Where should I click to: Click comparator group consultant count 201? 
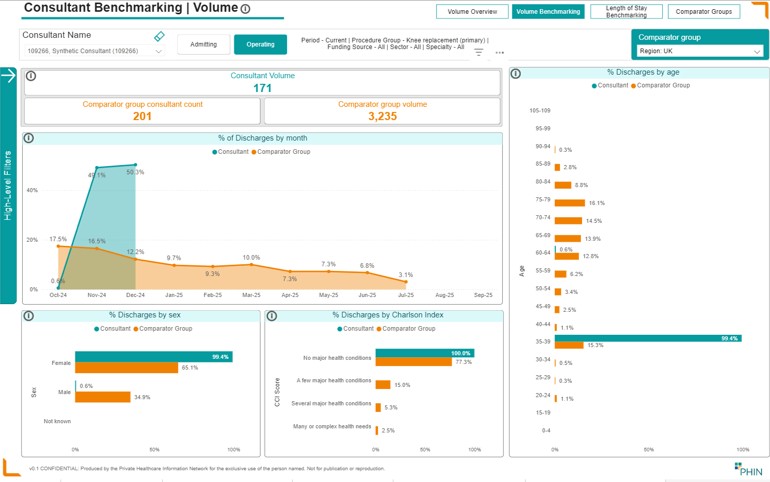[x=142, y=116]
